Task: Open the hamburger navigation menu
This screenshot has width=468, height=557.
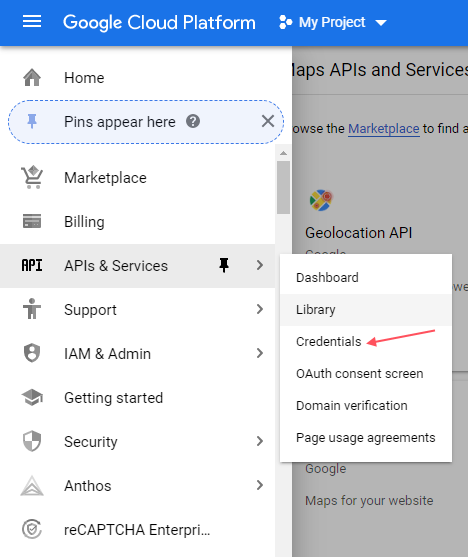Action: click(x=32, y=22)
